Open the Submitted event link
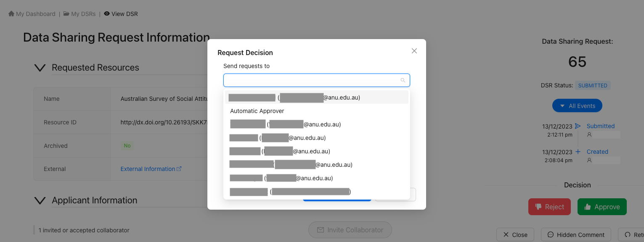Screen dimensions: 644x242 pos(601,126)
